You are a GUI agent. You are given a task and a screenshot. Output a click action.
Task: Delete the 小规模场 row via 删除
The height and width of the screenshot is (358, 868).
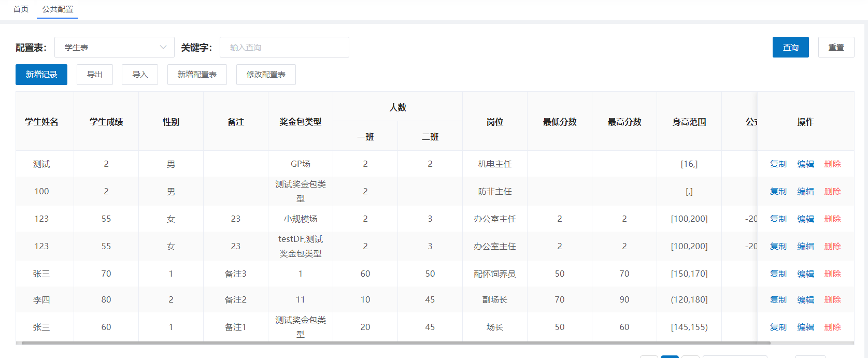tap(832, 219)
